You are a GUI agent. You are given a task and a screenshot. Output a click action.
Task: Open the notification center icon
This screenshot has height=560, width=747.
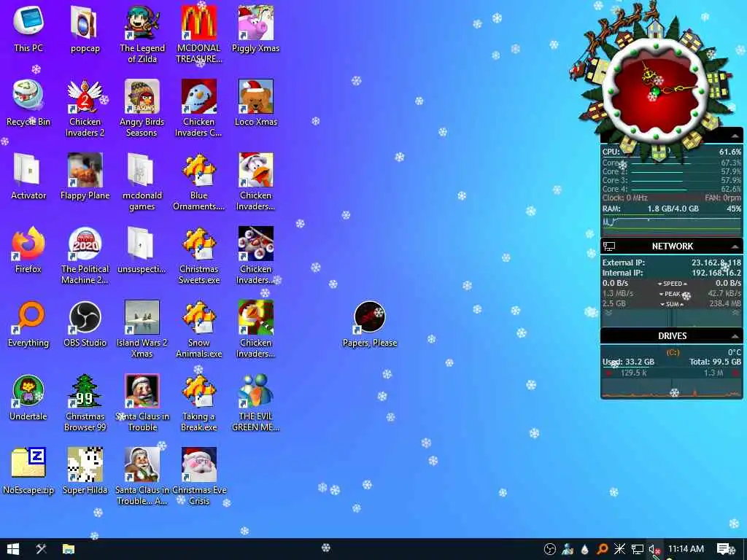723,549
